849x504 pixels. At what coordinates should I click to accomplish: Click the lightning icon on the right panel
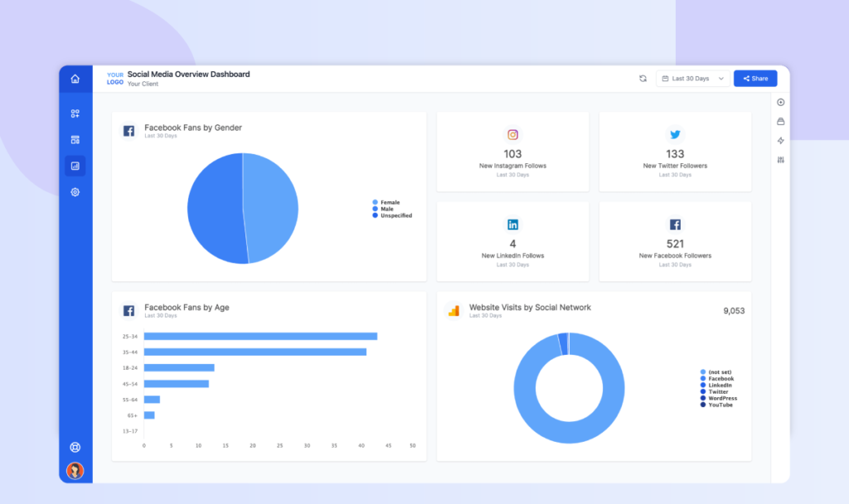[779, 140]
